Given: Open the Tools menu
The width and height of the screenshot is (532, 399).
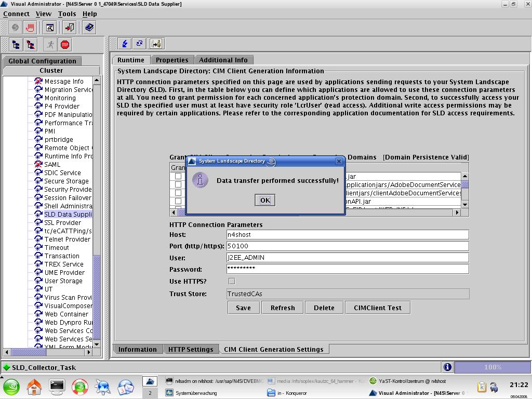Looking at the screenshot, I should 66,14.
